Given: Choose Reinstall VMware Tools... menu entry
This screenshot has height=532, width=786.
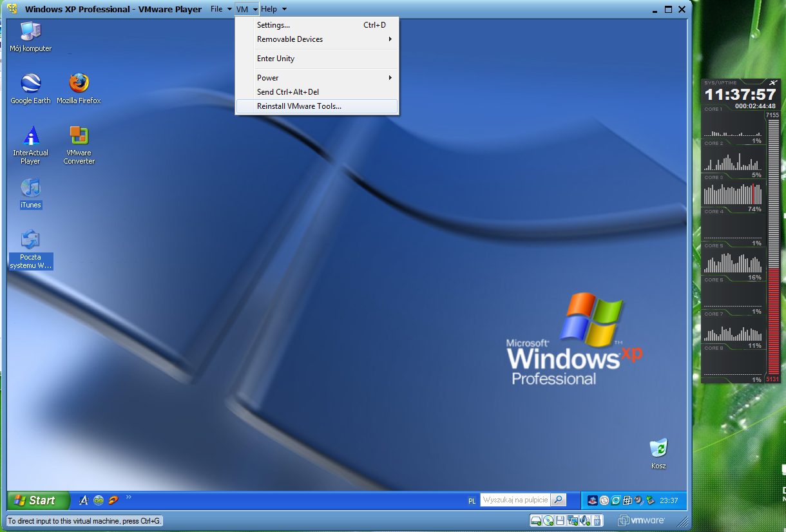Looking at the screenshot, I should tap(317, 106).
